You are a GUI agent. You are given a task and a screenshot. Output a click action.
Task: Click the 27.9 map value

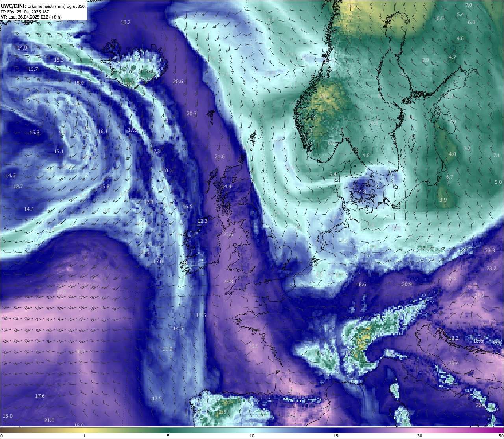point(479,295)
